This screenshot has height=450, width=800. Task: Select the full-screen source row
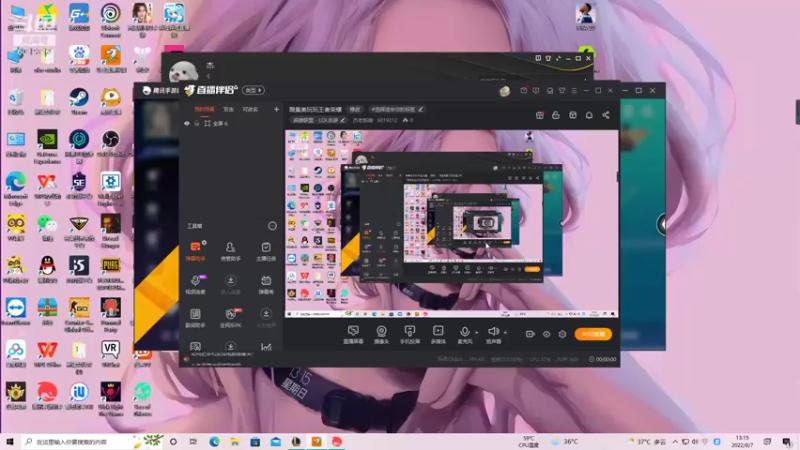point(231,123)
